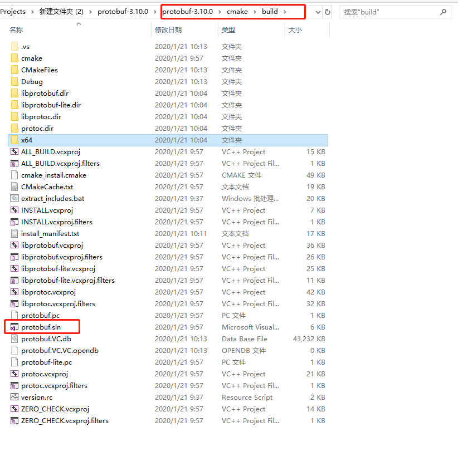The image size is (458, 476).
Task: Click the libprotobuf-lite.dir folder icon
Action: click(x=14, y=105)
